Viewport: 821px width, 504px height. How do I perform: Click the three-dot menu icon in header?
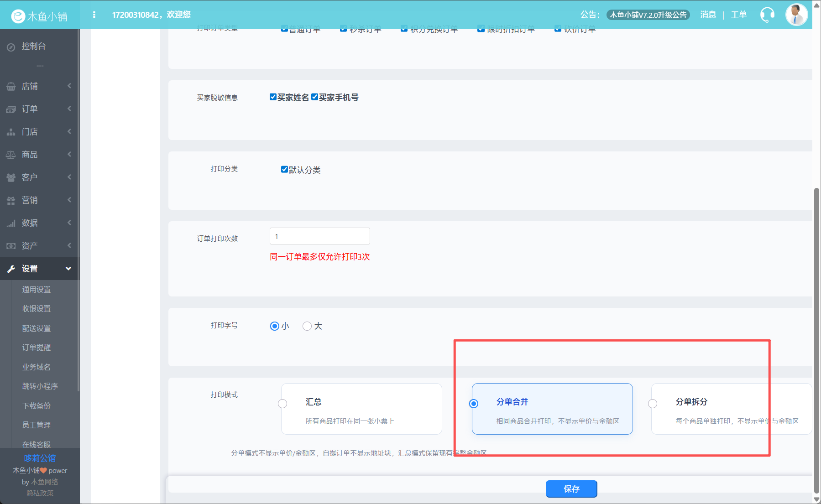point(94,15)
